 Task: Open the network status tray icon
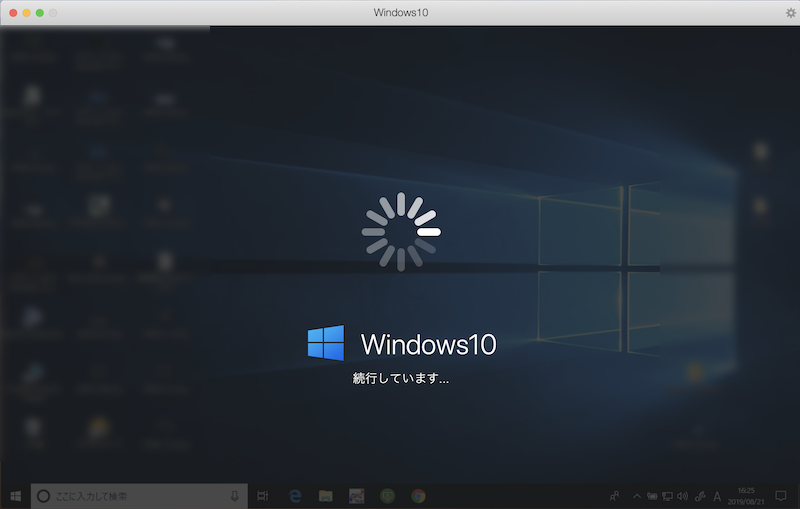(667, 496)
